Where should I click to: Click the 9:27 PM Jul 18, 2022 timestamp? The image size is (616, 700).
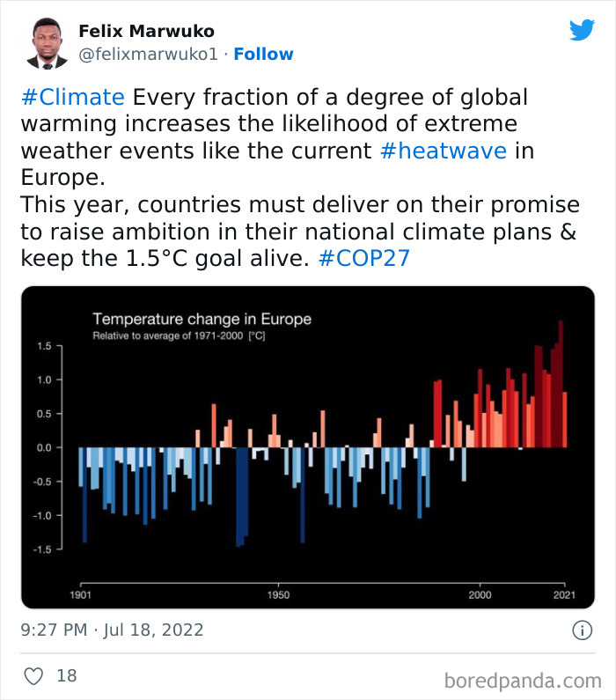coord(112,630)
